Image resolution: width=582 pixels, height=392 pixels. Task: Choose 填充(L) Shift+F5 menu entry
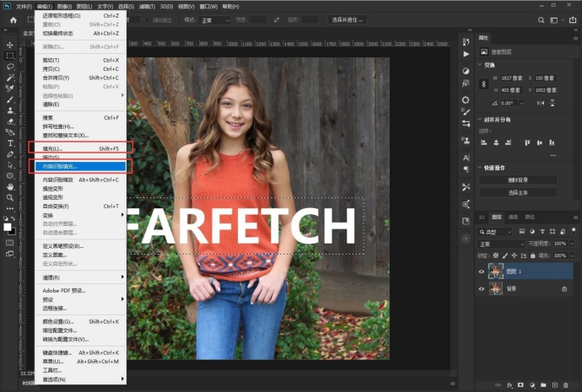pyautogui.click(x=80, y=148)
